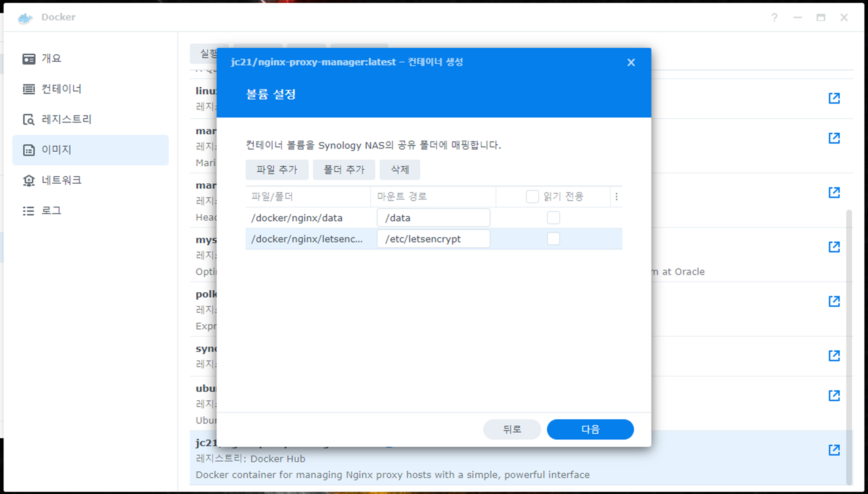Open external link icon in the syno image row
This screenshot has height=494, width=868.
click(834, 356)
